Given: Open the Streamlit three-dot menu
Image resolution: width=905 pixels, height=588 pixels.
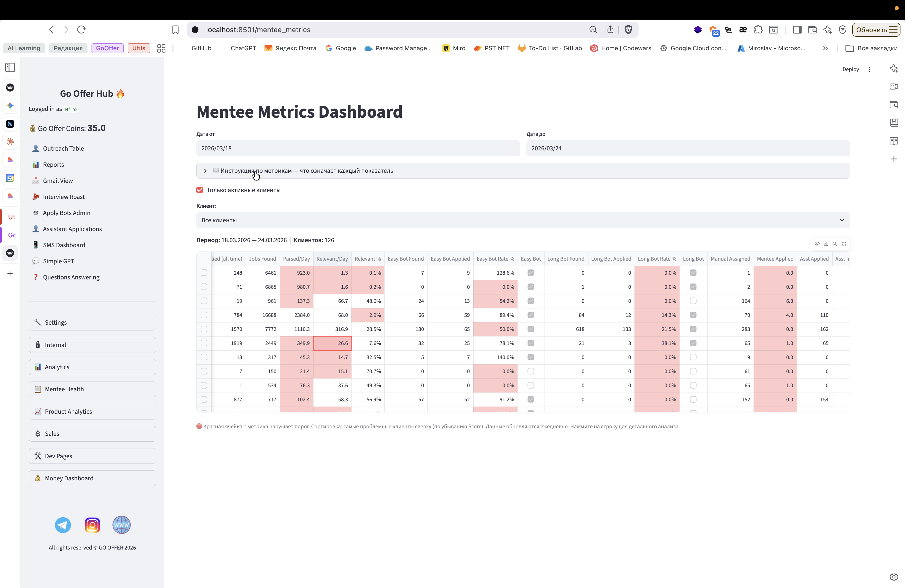Looking at the screenshot, I should click(x=869, y=69).
